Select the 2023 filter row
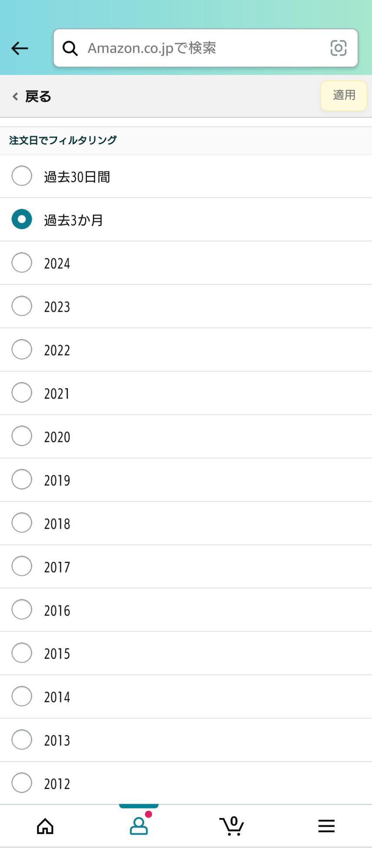Screen dimensions: 372x868 tap(186, 306)
